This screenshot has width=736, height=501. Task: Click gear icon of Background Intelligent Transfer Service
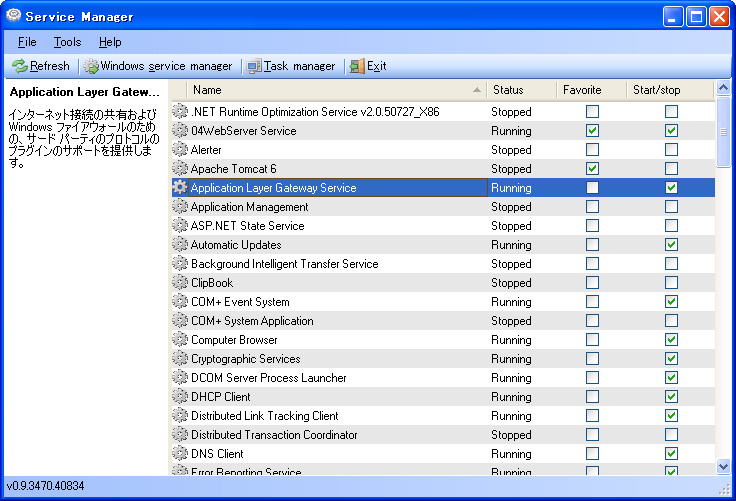(180, 263)
